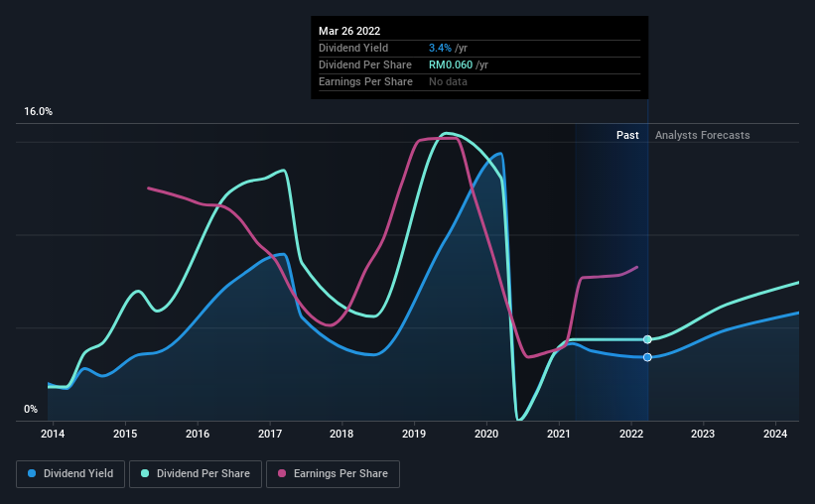This screenshot has width=815, height=504.
Task: Select the teal Dividend Per Share data point marker
Action: tap(647, 339)
